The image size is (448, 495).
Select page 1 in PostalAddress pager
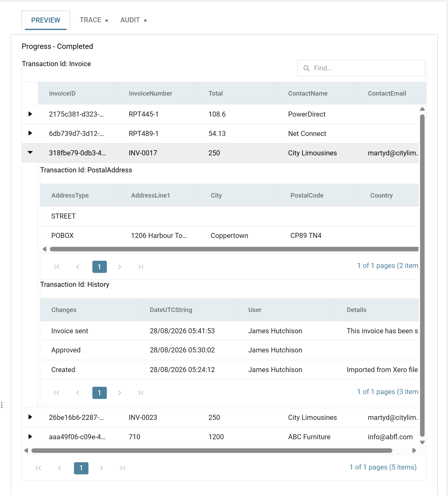pos(99,267)
